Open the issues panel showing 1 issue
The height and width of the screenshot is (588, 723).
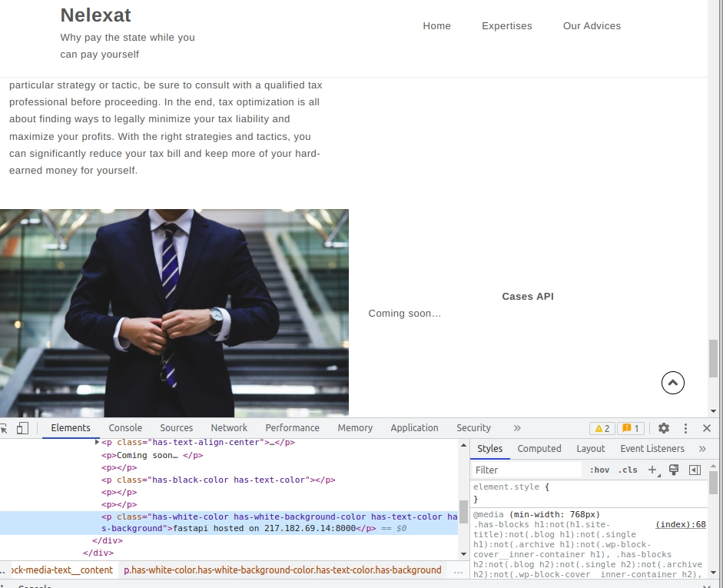pyautogui.click(x=631, y=428)
